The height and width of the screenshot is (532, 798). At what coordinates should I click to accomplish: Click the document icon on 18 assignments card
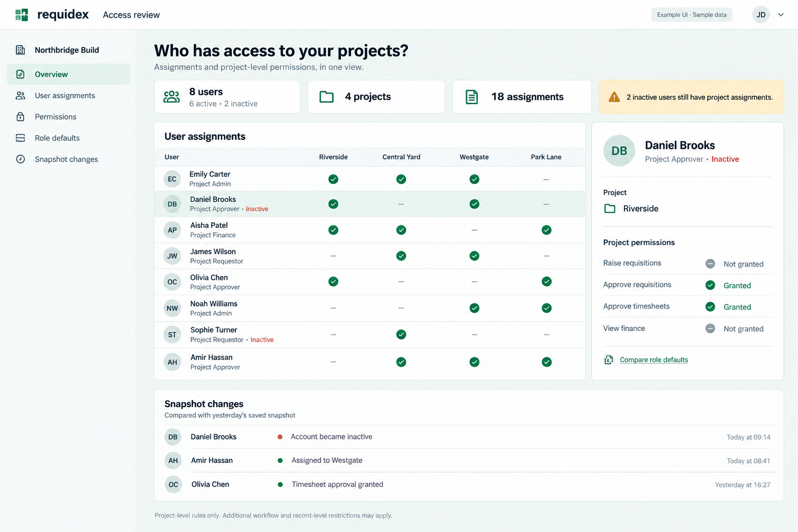point(472,97)
